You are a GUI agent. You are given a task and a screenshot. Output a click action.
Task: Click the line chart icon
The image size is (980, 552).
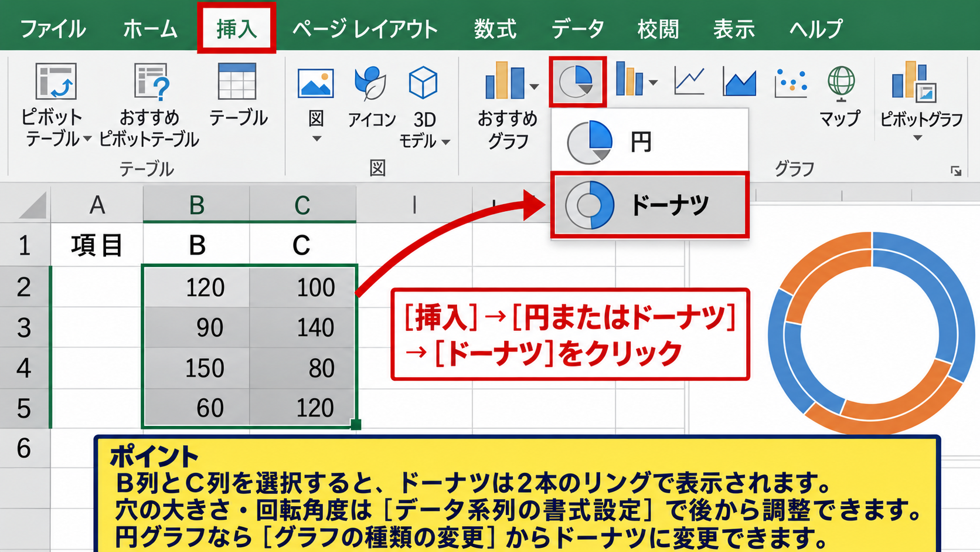point(689,81)
